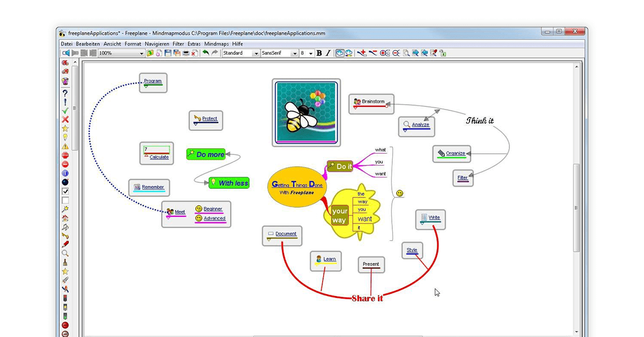The width and height of the screenshot is (644, 337).
Task: Click the Beginner link in Meet node
Action: pos(213,209)
